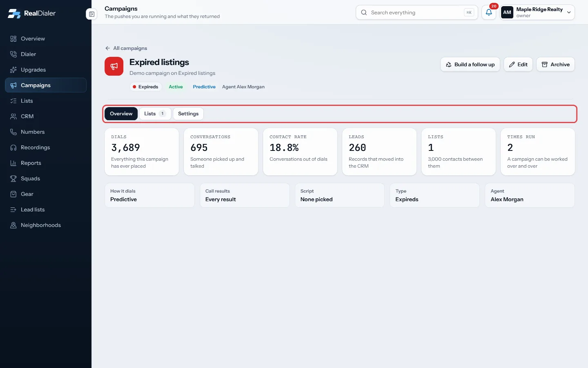Image resolution: width=588 pixels, height=368 pixels.
Task: Open the Overview grid icon in sidebar
Action: tap(13, 39)
